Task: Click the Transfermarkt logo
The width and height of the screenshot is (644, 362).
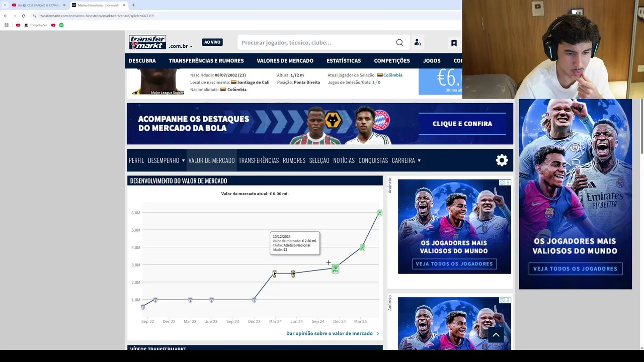Action: click(x=147, y=42)
